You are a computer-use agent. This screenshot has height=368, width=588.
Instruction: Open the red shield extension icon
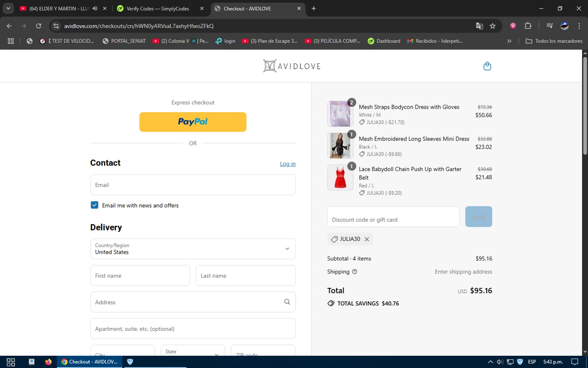click(x=513, y=26)
